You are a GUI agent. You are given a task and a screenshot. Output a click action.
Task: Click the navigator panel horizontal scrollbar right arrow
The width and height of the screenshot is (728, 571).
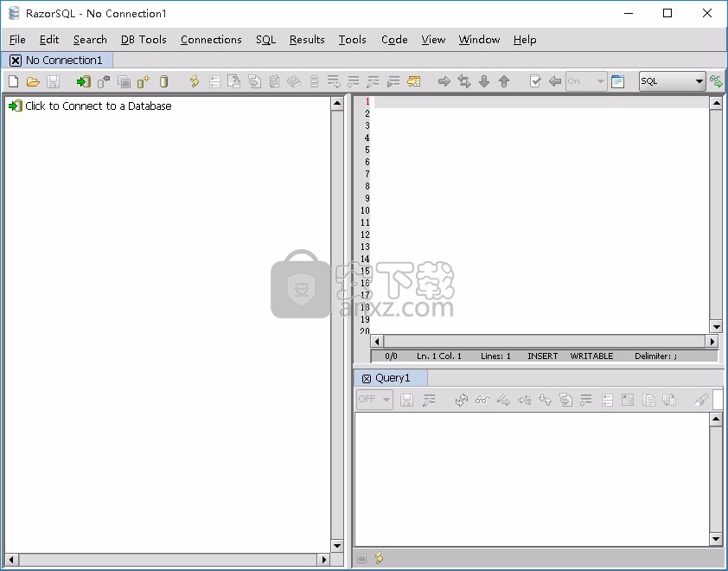(324, 560)
